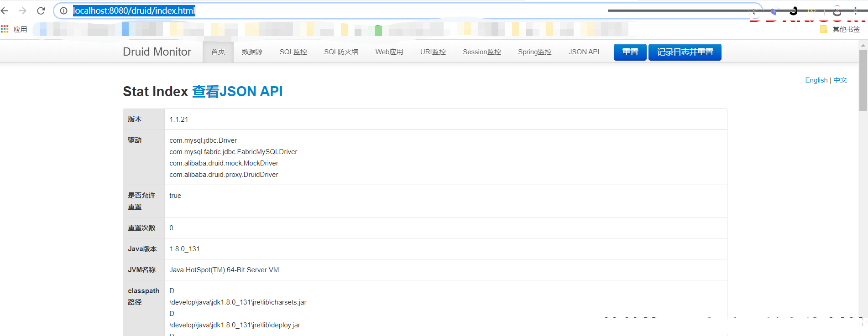Screen dimensions: 868x336
Task: Open the Chrome three-dot menu
Action: [x=856, y=11]
